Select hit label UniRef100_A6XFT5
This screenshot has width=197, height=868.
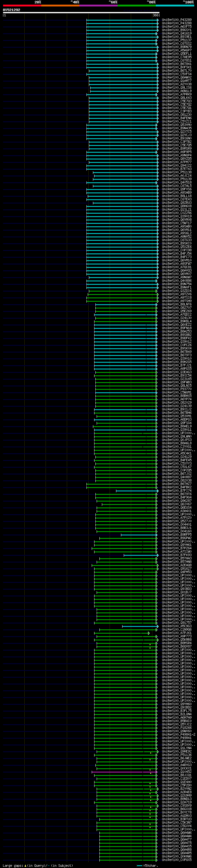[x=176, y=26]
